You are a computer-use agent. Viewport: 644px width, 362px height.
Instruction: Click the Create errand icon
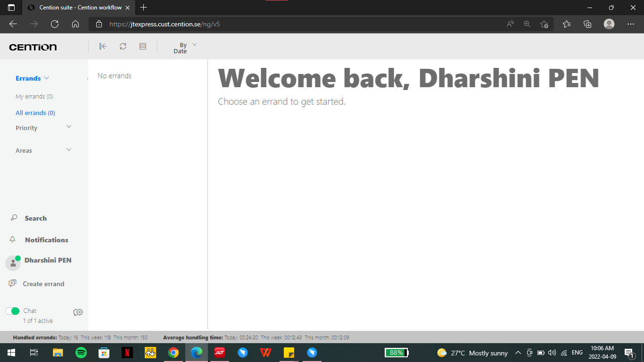13,283
